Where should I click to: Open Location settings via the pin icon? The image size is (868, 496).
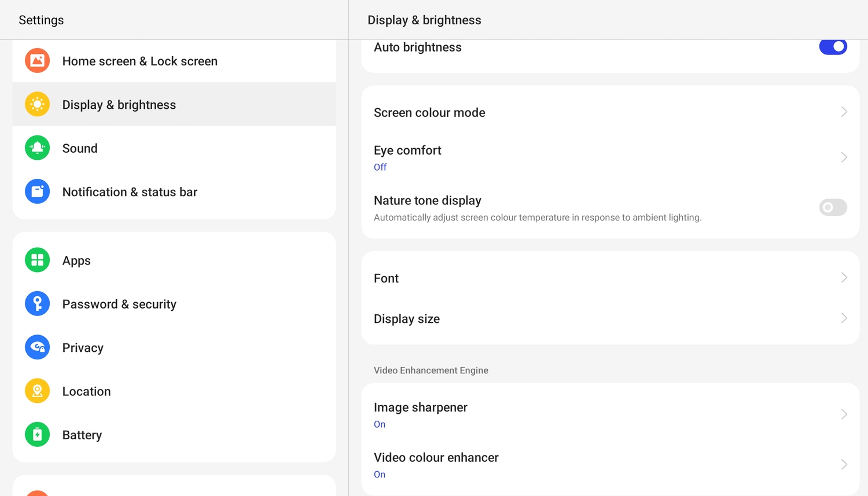[37, 391]
